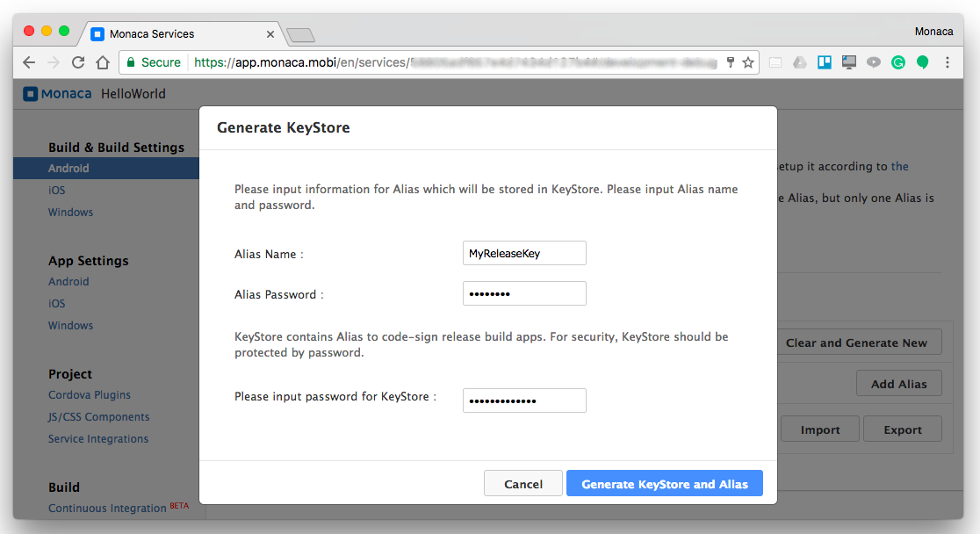Navigate back with the back arrow

[29, 62]
